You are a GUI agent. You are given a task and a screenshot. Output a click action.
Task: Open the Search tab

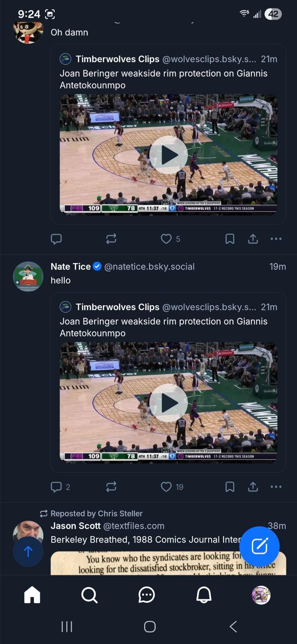(89, 594)
